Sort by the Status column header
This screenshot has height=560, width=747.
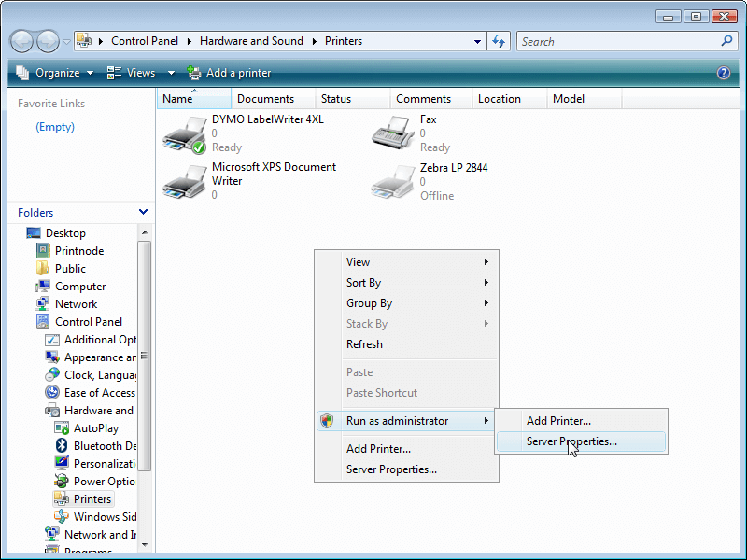353,99
